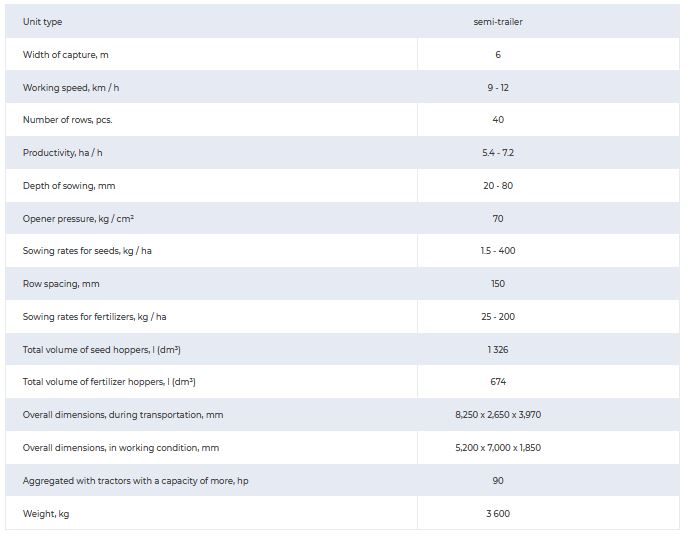
Task: Click the "Width of capture, m" label
Action: point(66,55)
